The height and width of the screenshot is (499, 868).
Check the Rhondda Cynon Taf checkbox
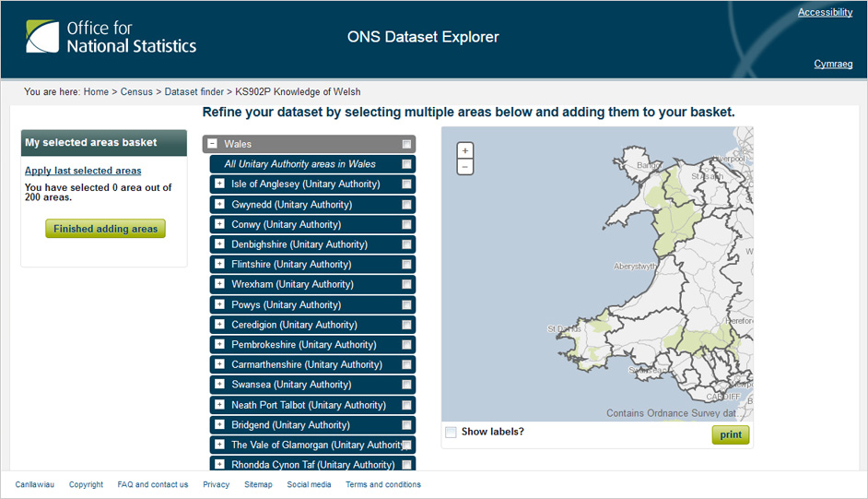tap(407, 465)
